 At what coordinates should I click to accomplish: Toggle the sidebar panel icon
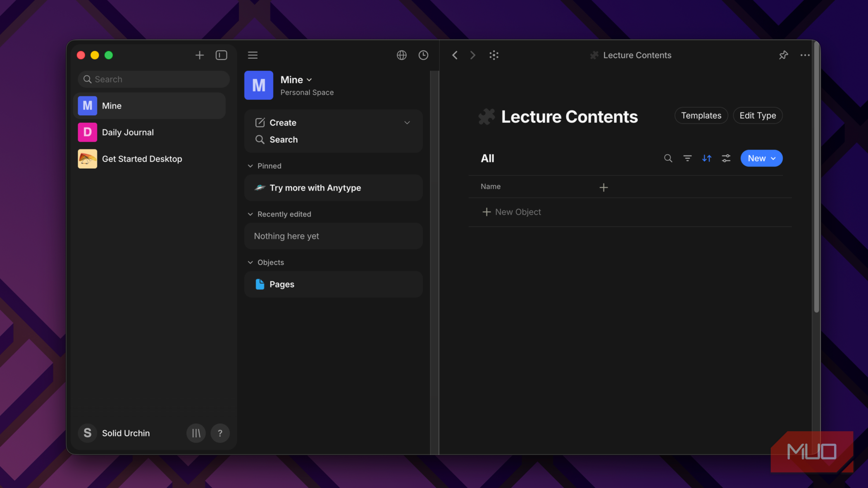point(221,55)
